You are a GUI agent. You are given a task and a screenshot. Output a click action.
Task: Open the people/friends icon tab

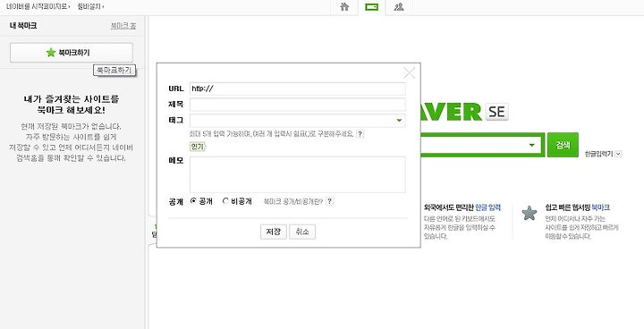pos(398,7)
